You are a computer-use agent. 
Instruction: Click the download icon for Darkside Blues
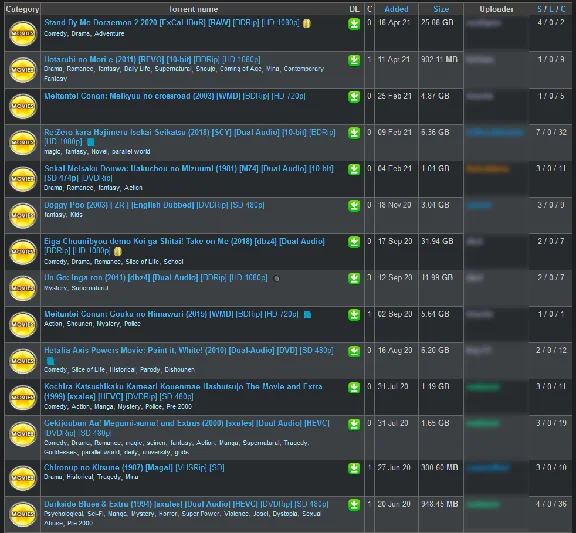[354, 505]
